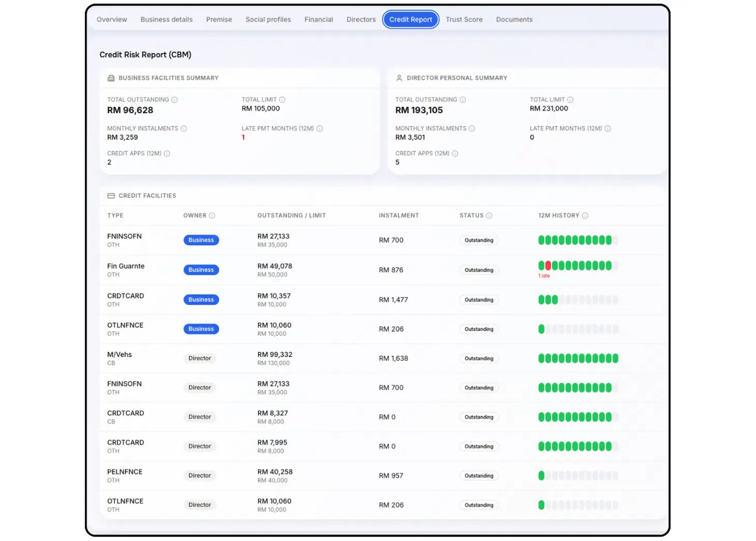The image size is (756, 541).
Task: Open the Documents tab
Action: coord(514,20)
